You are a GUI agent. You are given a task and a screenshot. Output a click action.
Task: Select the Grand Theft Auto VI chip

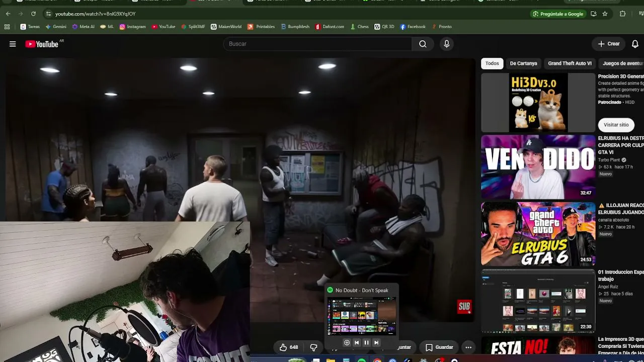pos(570,63)
